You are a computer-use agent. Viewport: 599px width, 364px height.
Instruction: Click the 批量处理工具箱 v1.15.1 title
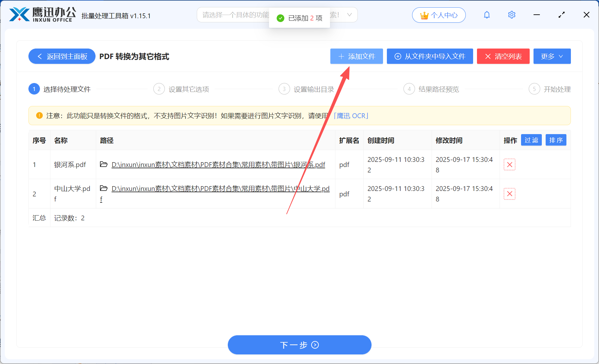pyautogui.click(x=116, y=16)
